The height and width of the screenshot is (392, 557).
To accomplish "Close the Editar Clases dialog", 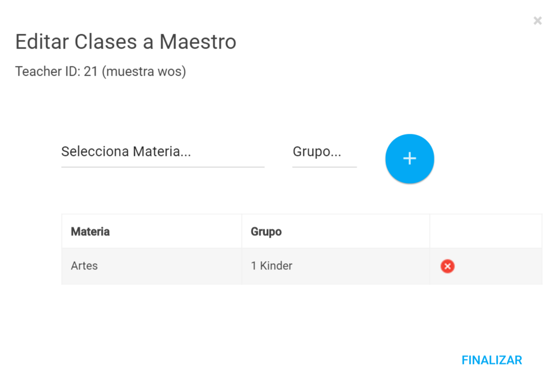I will [x=538, y=20].
